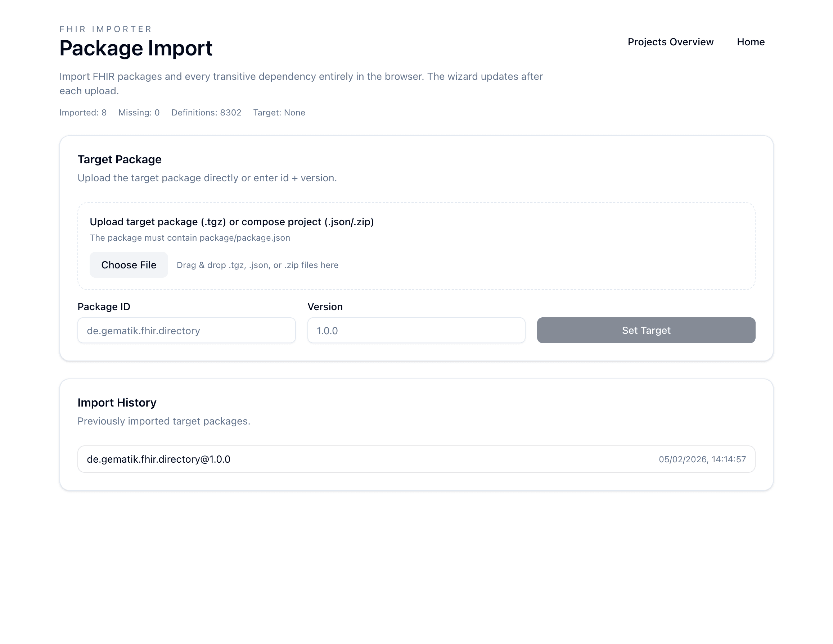Image resolution: width=833 pixels, height=644 pixels.
Task: Click Choose File to upload a package
Action: point(129,265)
